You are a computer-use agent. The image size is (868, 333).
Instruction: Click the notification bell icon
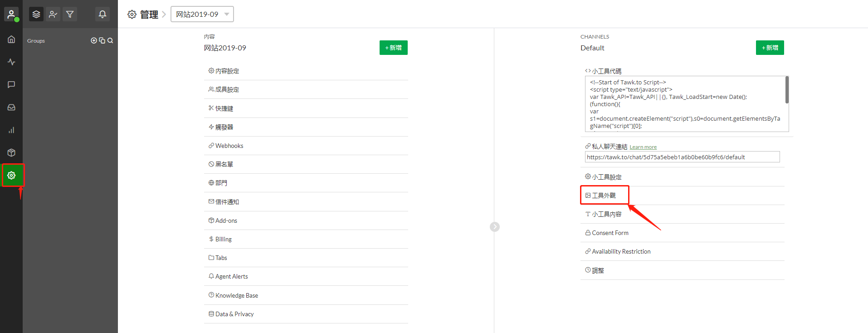click(x=102, y=14)
